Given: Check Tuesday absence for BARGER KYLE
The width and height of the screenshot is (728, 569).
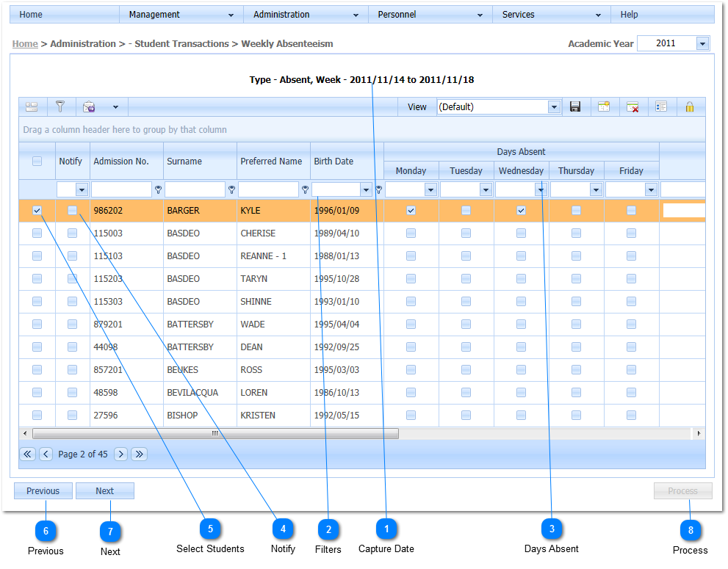Looking at the screenshot, I should pyautogui.click(x=466, y=211).
